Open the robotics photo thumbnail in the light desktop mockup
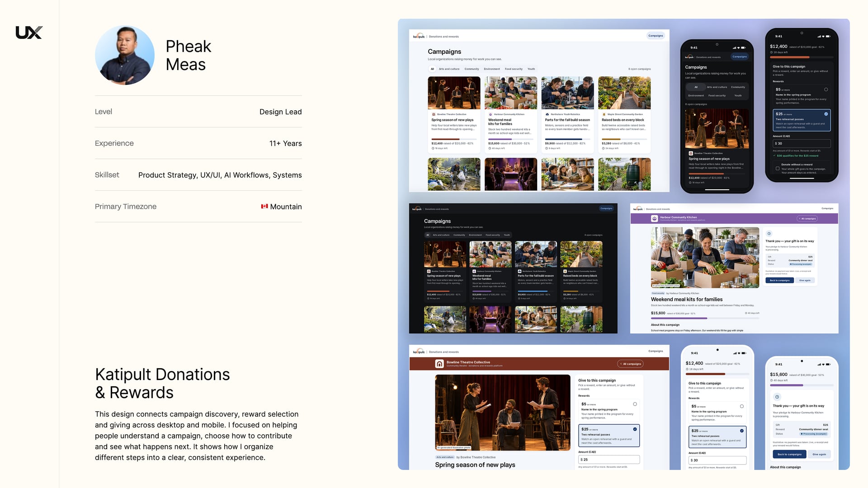Image resolution: width=868 pixels, height=488 pixels. coord(567,93)
